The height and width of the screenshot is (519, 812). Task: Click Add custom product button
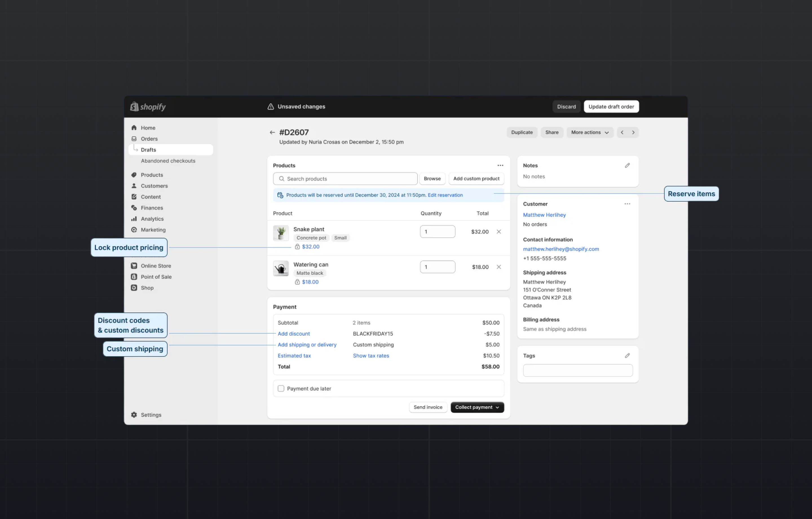coord(476,179)
